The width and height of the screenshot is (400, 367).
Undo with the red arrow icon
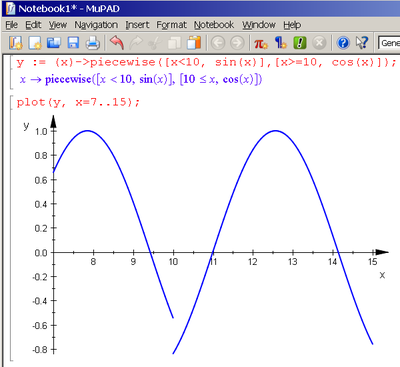(x=117, y=43)
